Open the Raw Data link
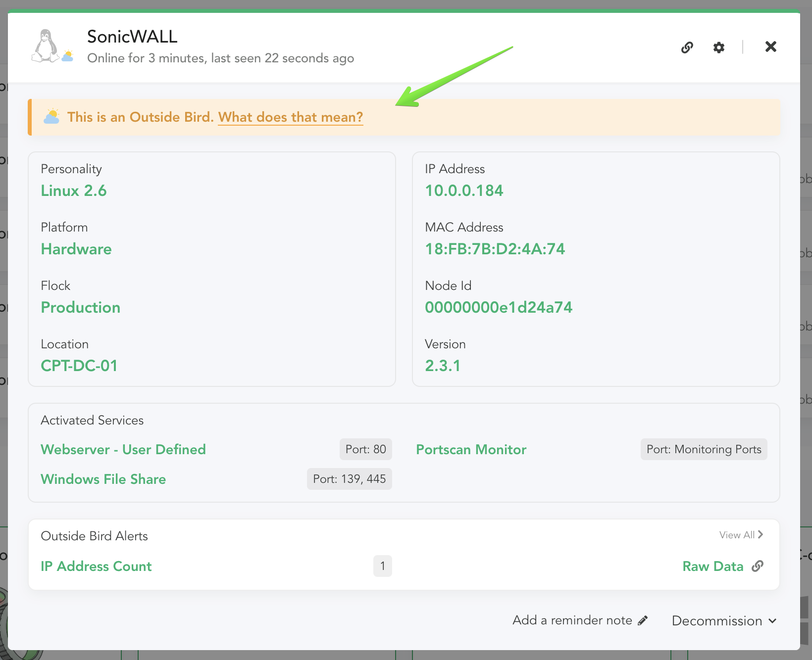812x660 pixels. coord(713,566)
